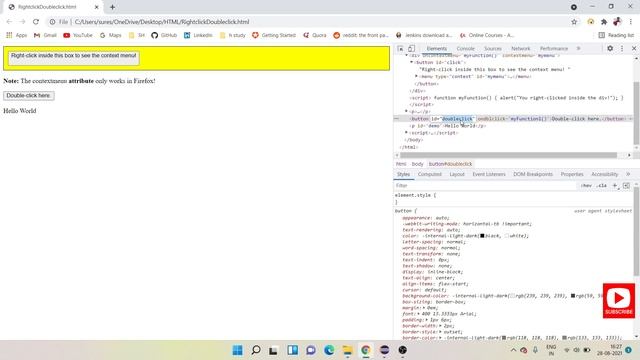Viewport: 640px width, 360px height.
Task: Click the black color swatch in color property
Action: (x=482, y=236)
